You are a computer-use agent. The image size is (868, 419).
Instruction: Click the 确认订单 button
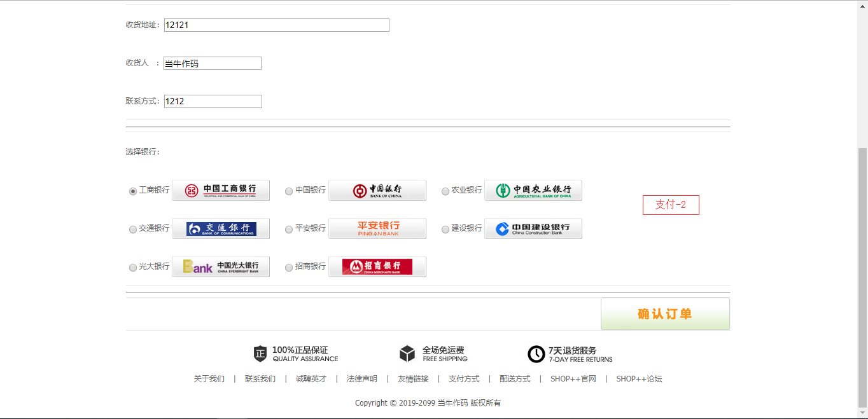coord(665,314)
